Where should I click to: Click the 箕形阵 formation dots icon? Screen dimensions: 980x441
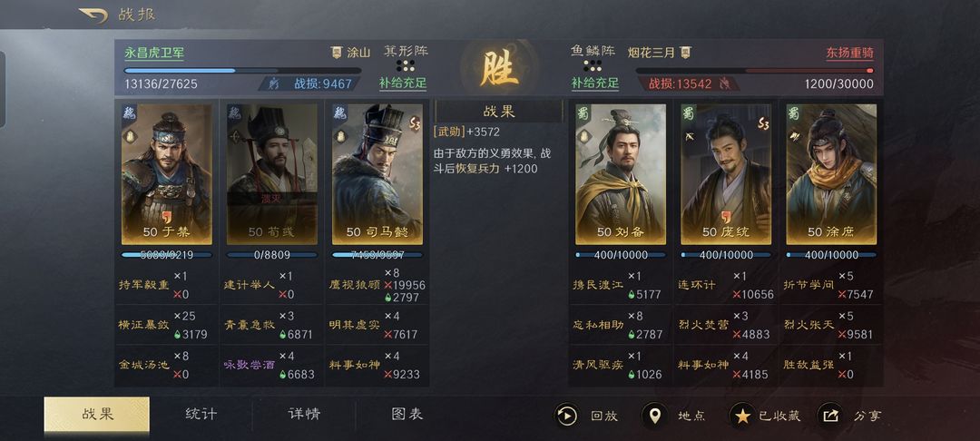(406, 65)
